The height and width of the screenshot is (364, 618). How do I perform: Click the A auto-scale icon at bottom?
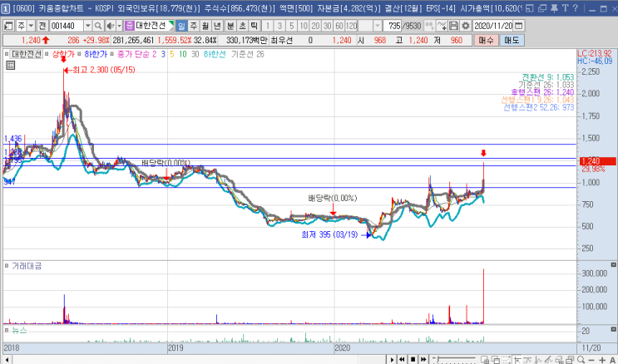point(612,359)
